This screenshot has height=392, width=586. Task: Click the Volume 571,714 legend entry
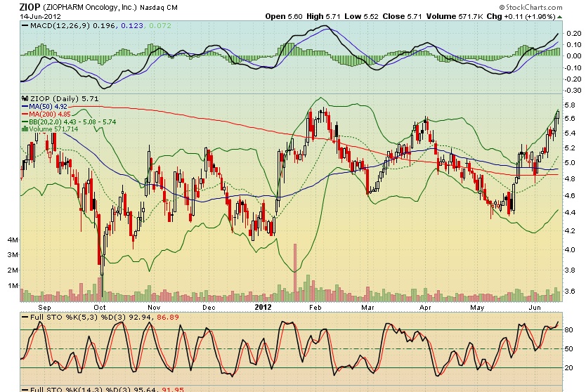(54, 129)
